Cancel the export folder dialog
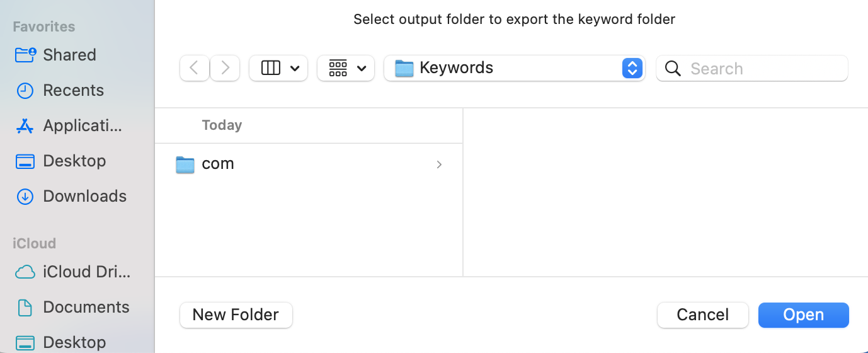This screenshot has height=353, width=868. click(702, 315)
